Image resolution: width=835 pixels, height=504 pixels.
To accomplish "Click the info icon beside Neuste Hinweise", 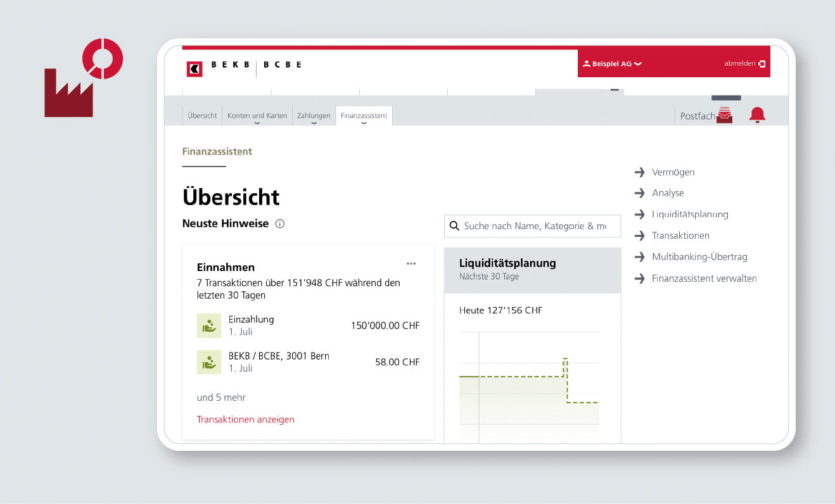I will tap(280, 224).
